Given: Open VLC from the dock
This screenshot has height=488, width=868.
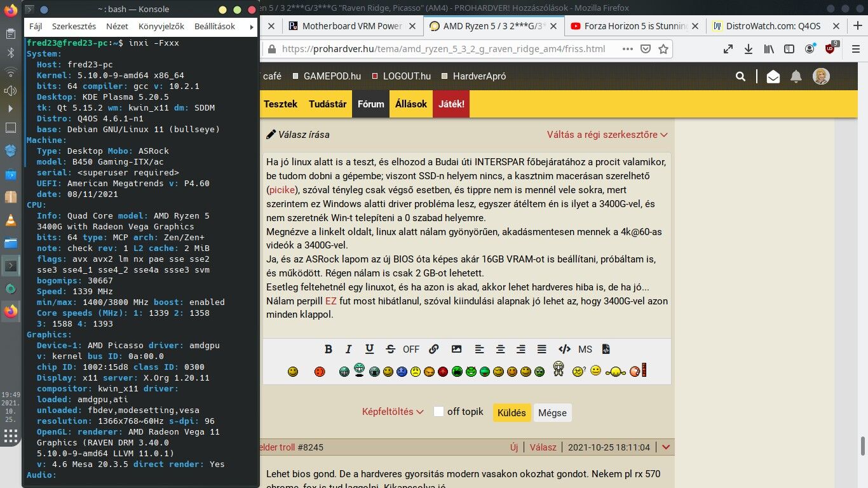Looking at the screenshot, I should [11, 220].
